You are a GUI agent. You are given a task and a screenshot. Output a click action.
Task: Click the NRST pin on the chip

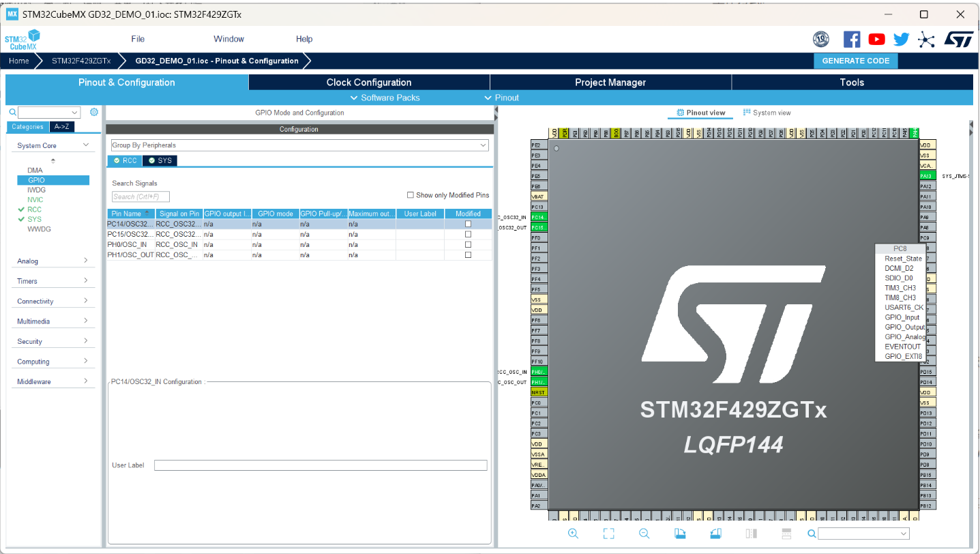[x=539, y=392]
